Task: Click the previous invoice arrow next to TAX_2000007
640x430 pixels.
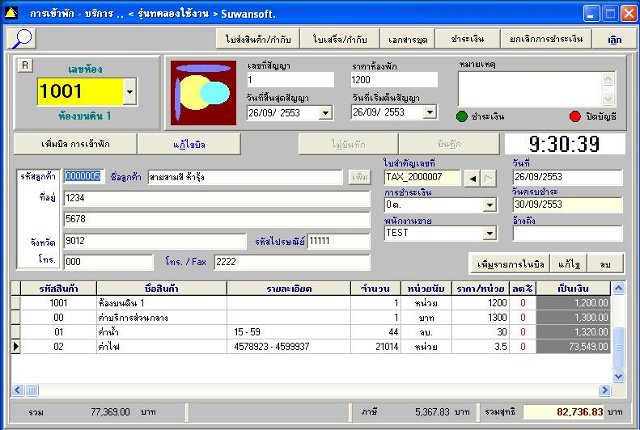Action: [x=473, y=177]
